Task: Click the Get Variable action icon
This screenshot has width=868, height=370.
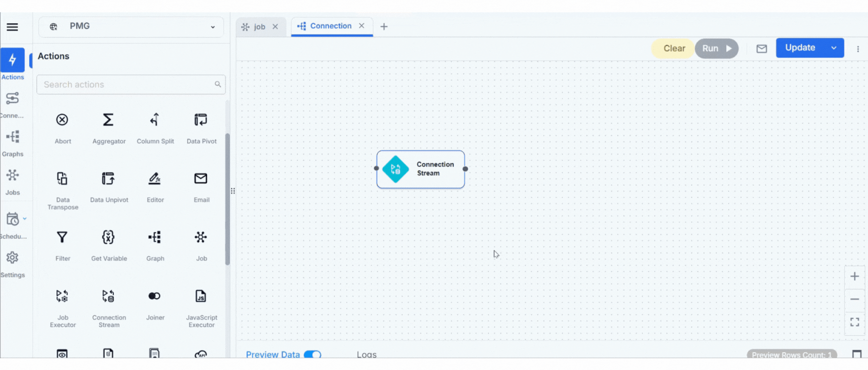Action: pos(108,237)
